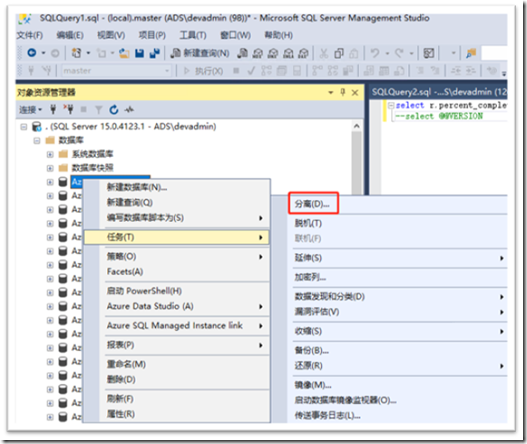The height and width of the screenshot is (444, 527).
Task: Open the 工具(T) menu
Action: click(x=193, y=35)
